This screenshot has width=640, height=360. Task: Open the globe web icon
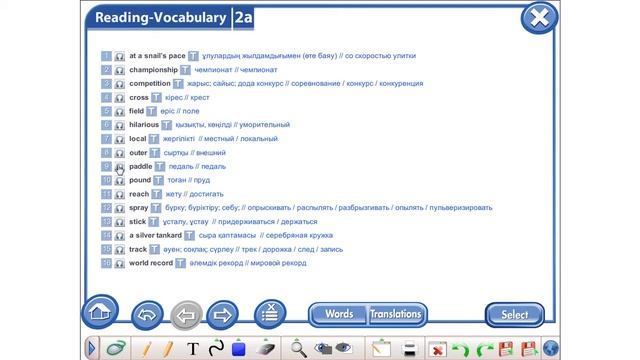coord(551,349)
